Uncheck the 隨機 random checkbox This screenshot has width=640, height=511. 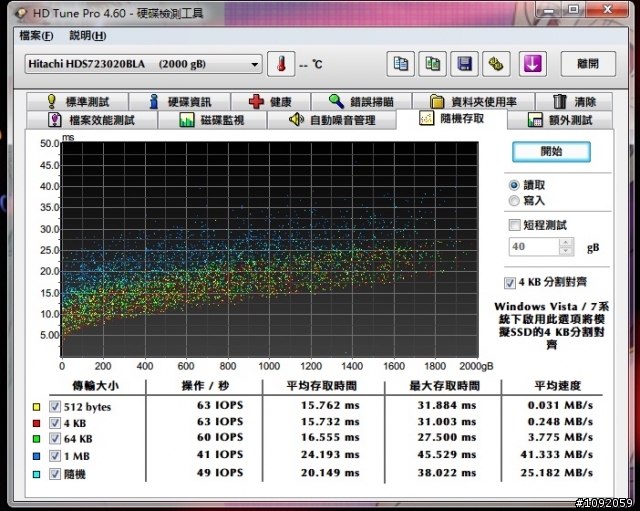[x=55, y=474]
